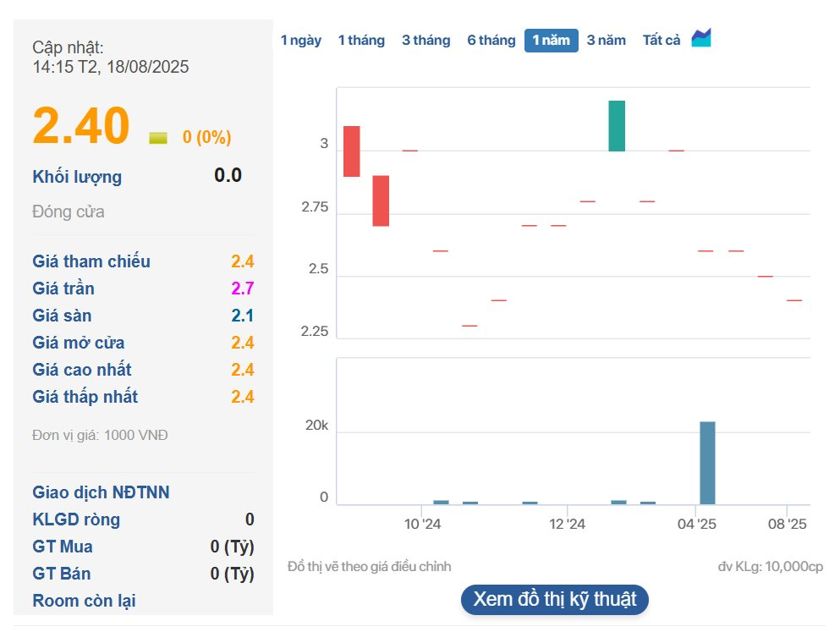Display Tất cả price history
The width and height of the screenshot is (840, 632).
[662, 41]
